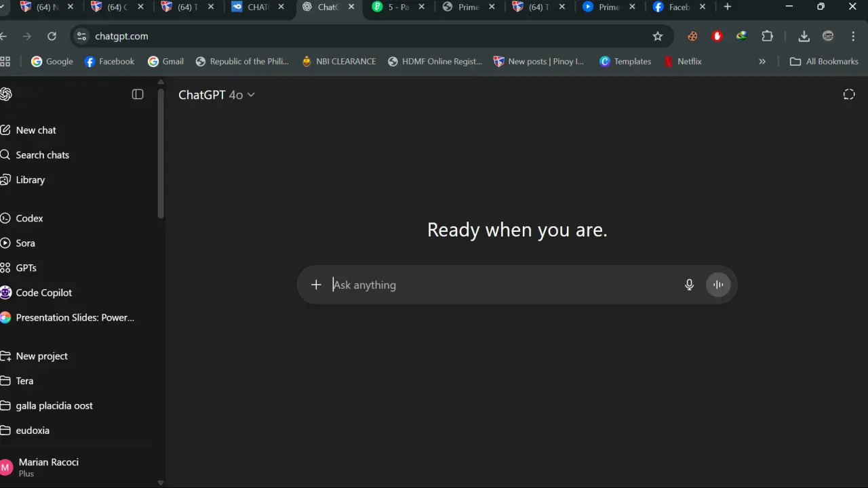The width and height of the screenshot is (868, 488).
Task: Open Facebook bookmark
Action: coord(109,61)
